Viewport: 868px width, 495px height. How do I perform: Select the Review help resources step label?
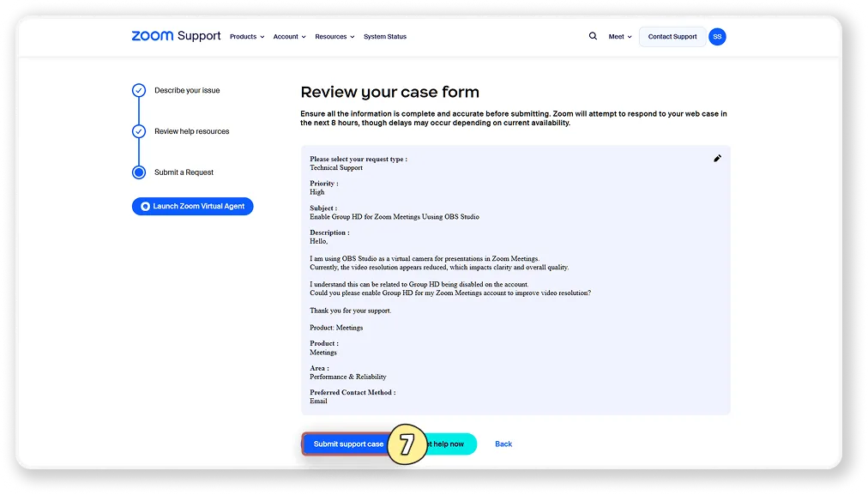pos(191,131)
